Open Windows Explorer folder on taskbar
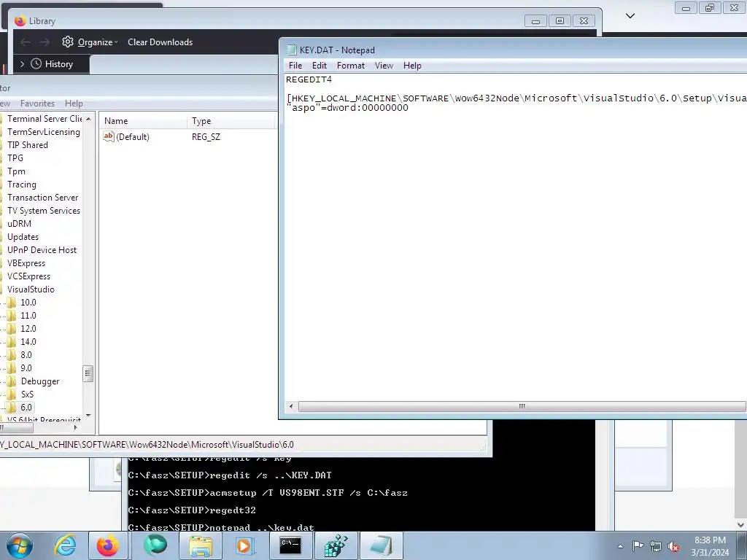The image size is (747, 560). tap(201, 545)
